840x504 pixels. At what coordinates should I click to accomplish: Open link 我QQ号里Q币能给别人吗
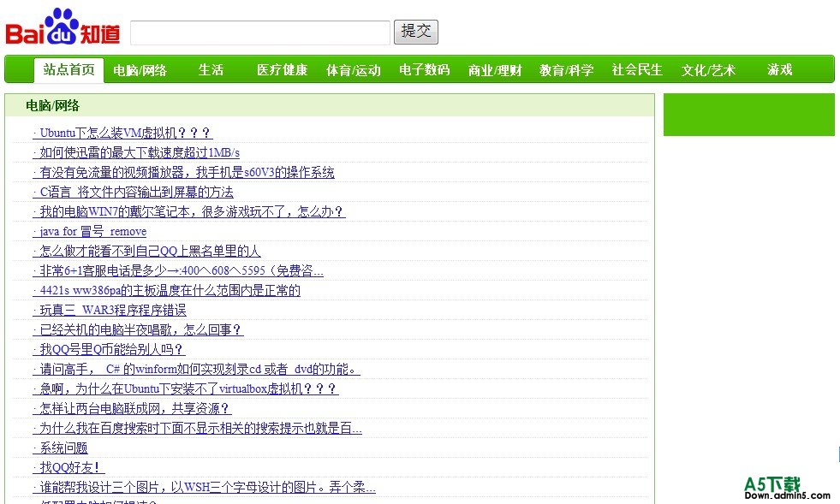point(109,350)
